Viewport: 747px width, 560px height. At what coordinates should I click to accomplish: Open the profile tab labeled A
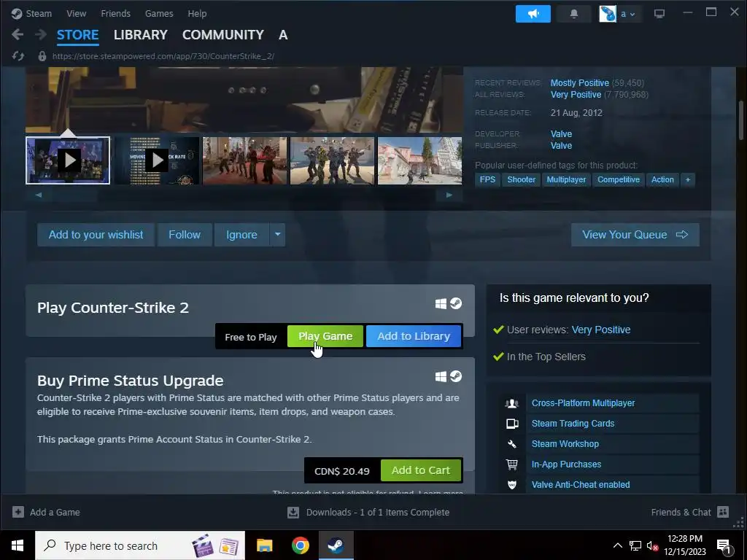click(x=283, y=35)
